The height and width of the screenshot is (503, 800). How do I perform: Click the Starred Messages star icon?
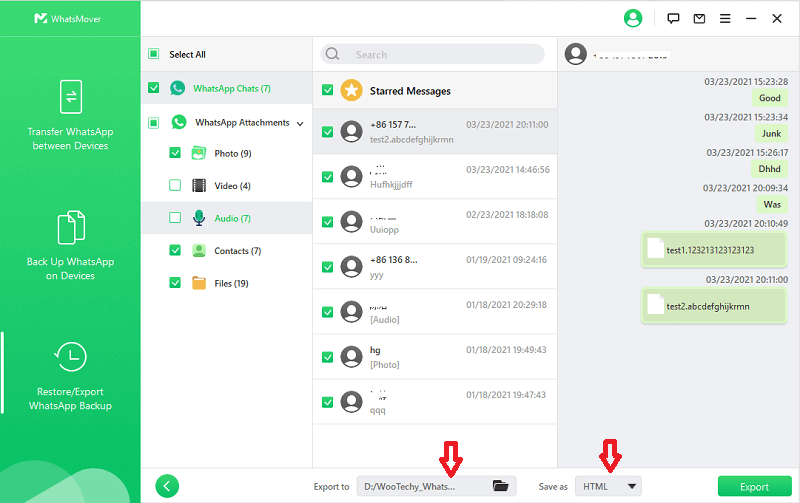click(351, 91)
